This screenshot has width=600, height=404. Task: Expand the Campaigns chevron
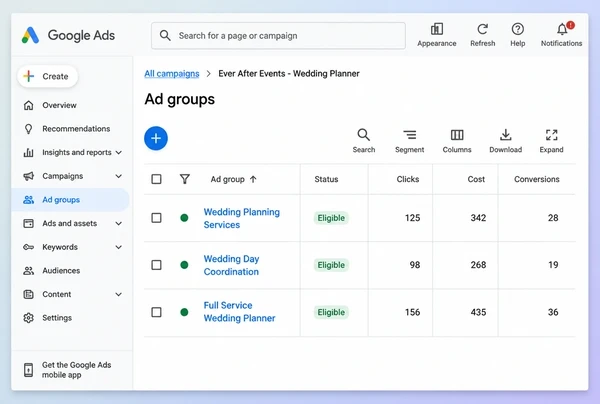coord(119,176)
